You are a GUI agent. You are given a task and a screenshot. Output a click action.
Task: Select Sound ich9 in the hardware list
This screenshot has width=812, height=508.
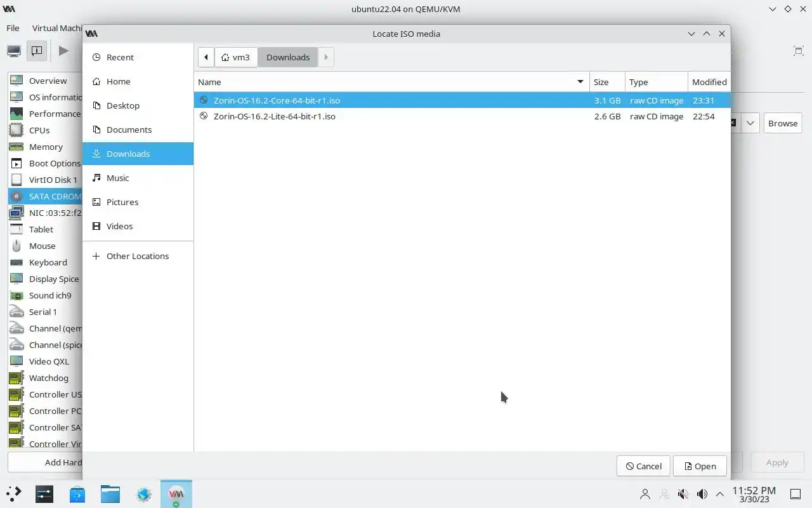point(45,295)
